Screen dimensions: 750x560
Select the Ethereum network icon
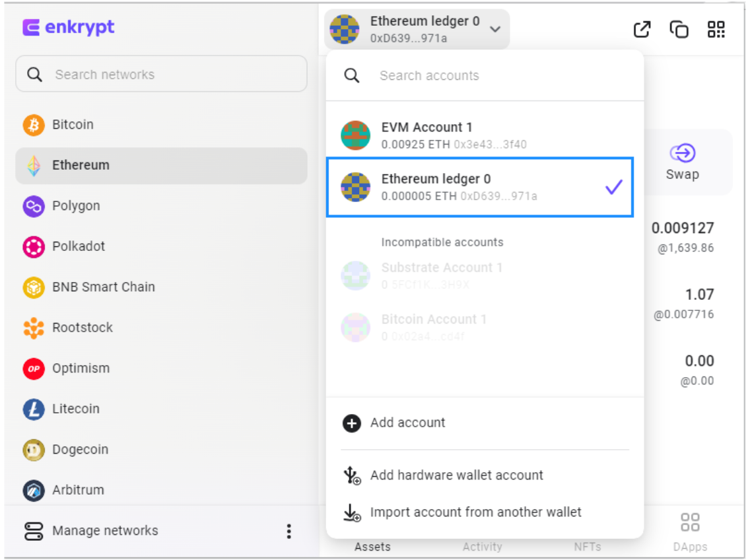click(x=34, y=166)
